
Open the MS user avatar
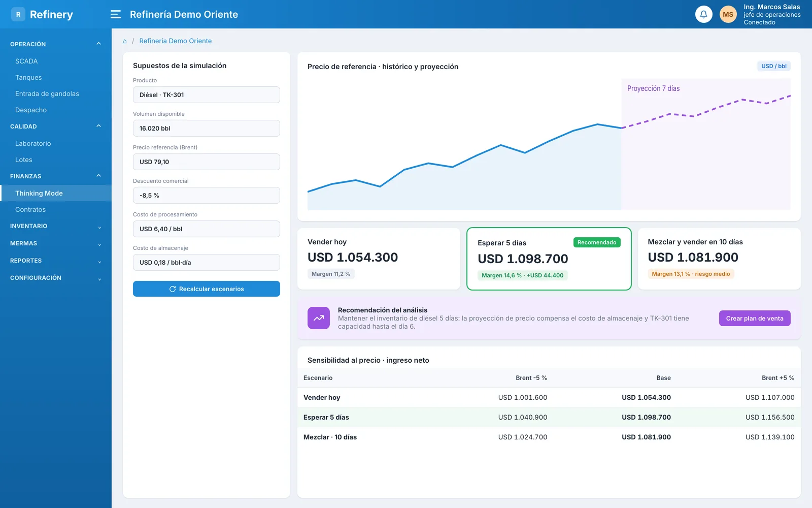728,14
